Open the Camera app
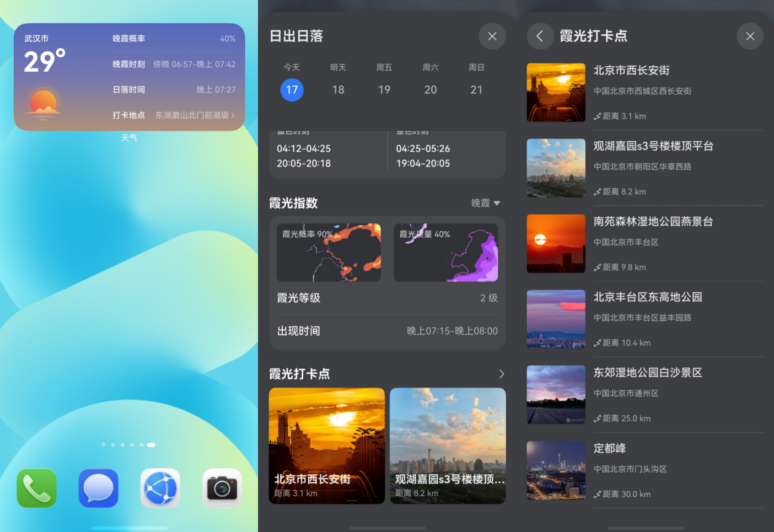Screen dimensions: 774x532 pyautogui.click(x=222, y=488)
